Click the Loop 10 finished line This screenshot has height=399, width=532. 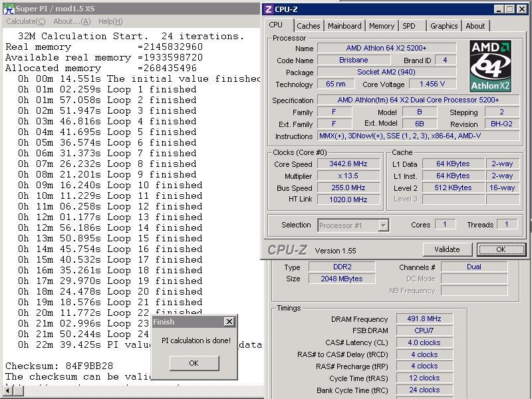point(110,186)
